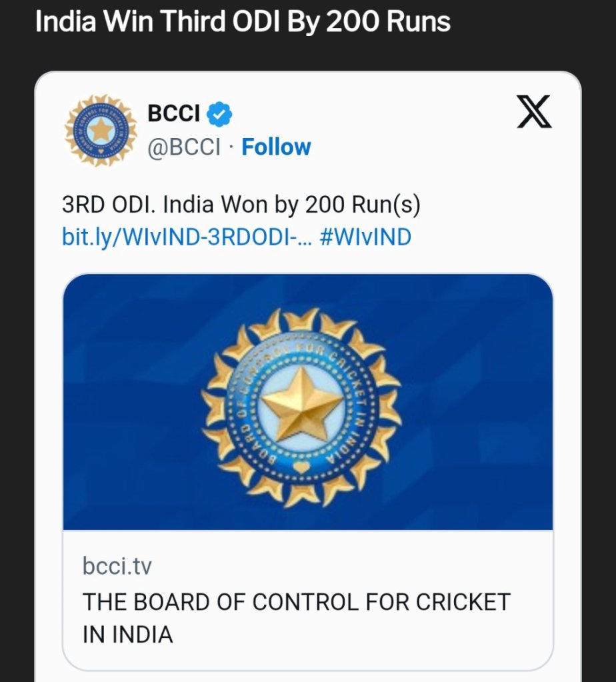Click the headline 'India Win Third ODI'
This screenshot has height=682, width=616.
point(243,23)
